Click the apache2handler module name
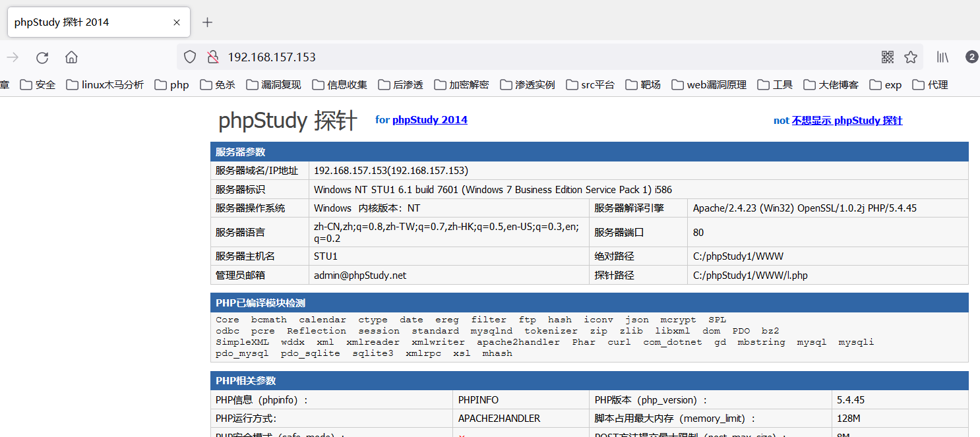The image size is (980, 437). click(518, 342)
